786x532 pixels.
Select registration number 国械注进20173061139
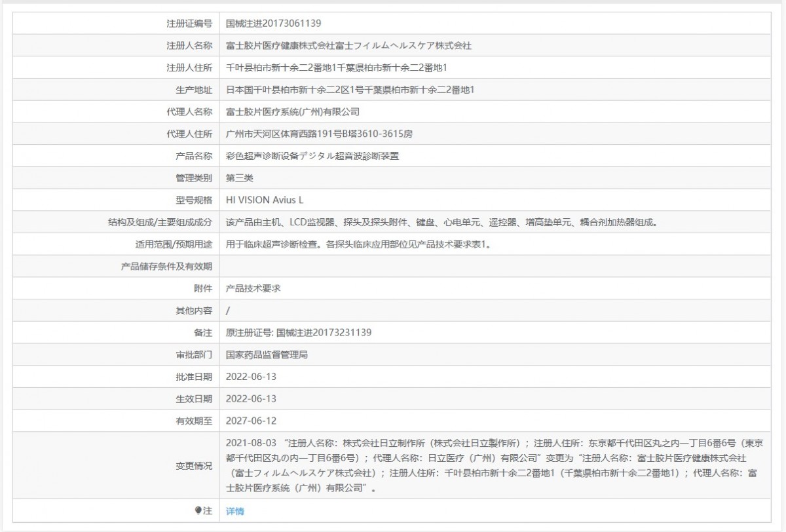point(273,23)
